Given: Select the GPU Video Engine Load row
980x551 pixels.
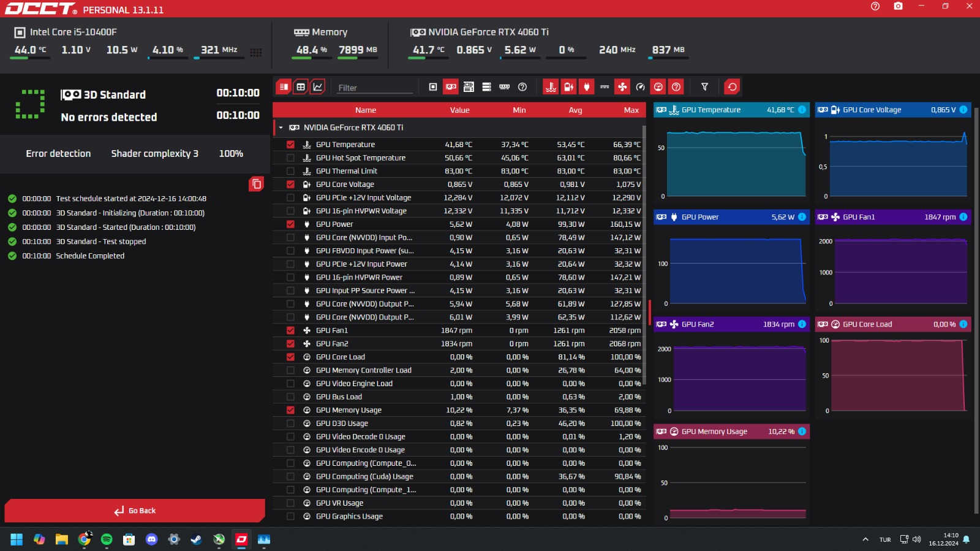Looking at the screenshot, I should click(x=459, y=384).
